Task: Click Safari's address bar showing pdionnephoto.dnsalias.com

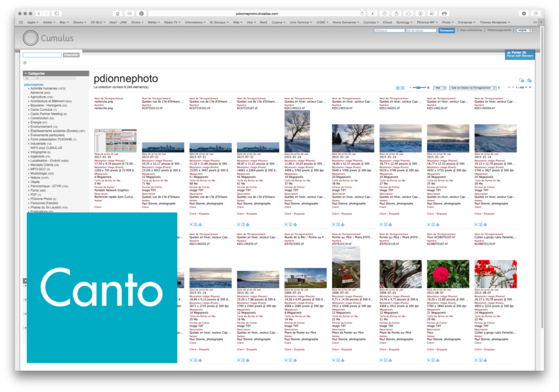Action: (x=257, y=14)
